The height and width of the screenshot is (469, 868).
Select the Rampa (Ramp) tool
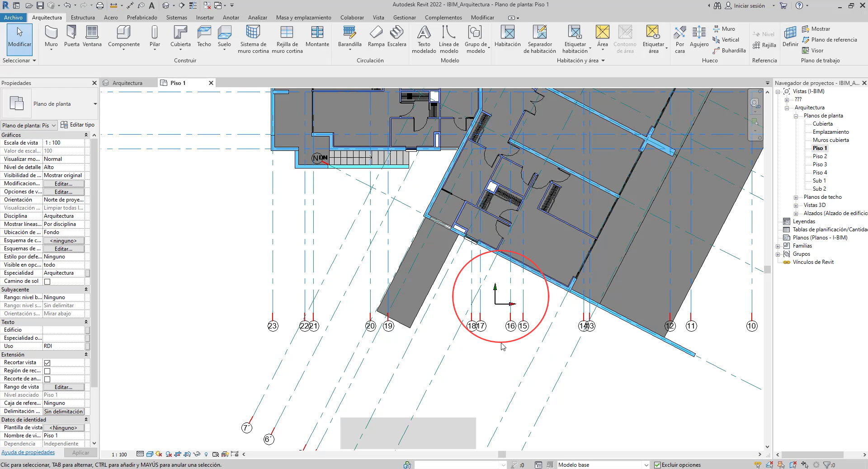(x=376, y=36)
